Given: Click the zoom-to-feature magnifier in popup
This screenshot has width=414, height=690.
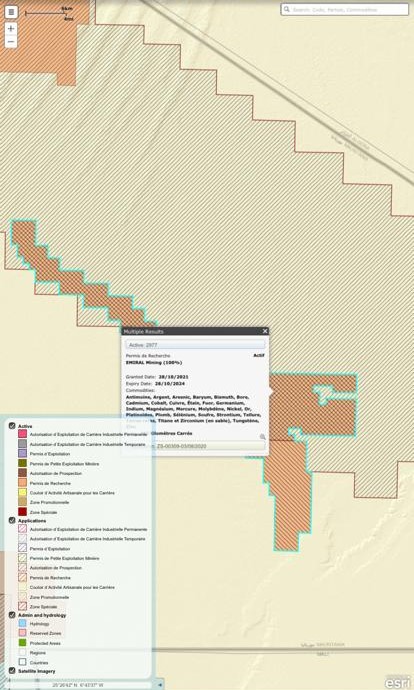Looking at the screenshot, I should tap(263, 437).
